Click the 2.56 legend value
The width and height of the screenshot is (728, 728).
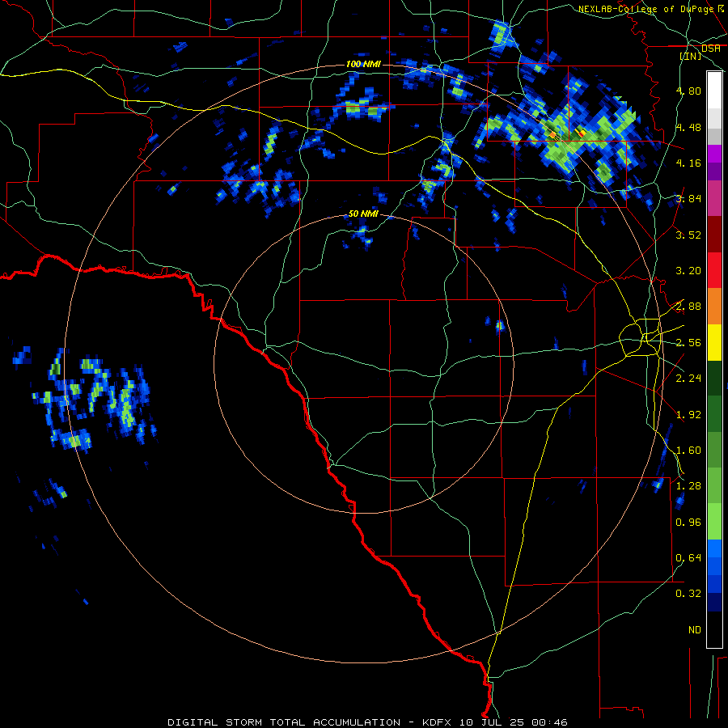coord(688,343)
